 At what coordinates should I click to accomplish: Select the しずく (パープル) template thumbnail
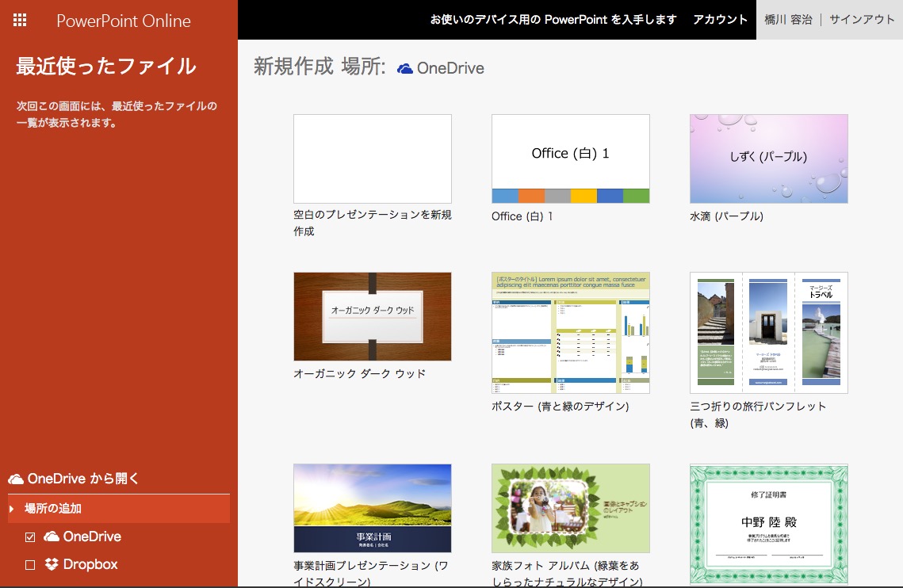[x=769, y=159]
